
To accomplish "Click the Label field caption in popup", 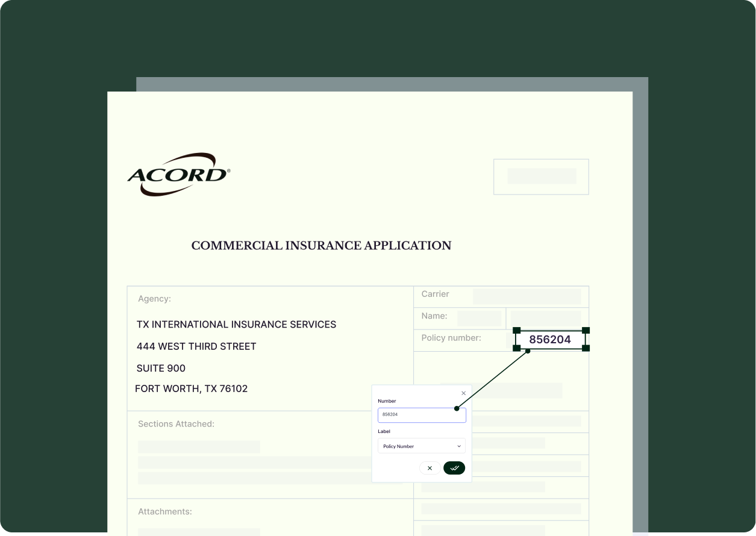I will click(384, 432).
